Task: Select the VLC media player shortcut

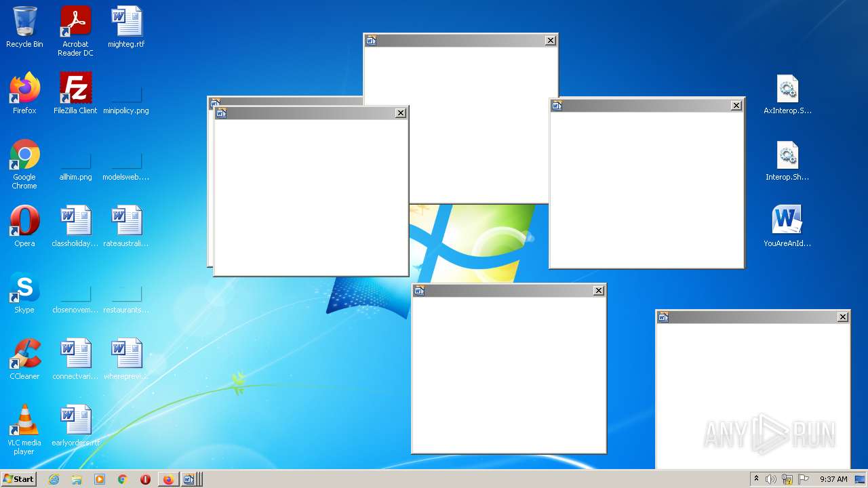Action: (24, 430)
